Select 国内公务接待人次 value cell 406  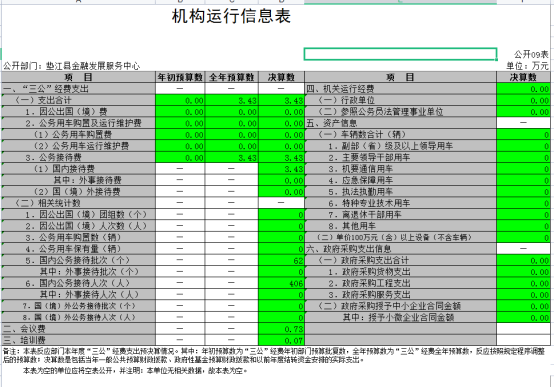(281, 283)
